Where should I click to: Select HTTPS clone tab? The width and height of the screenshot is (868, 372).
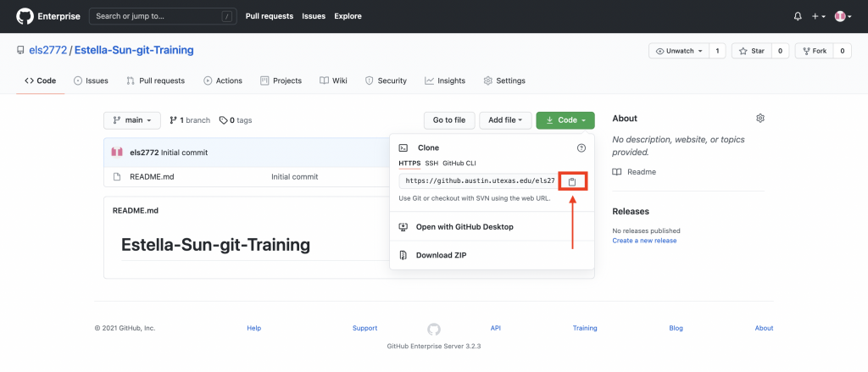[409, 164]
